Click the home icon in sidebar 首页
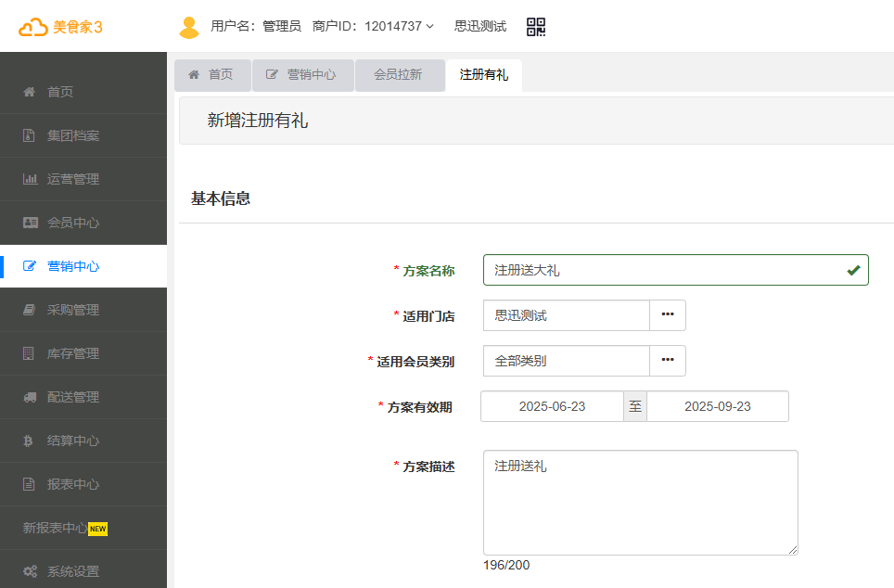This screenshot has height=588, width=894. 29,92
